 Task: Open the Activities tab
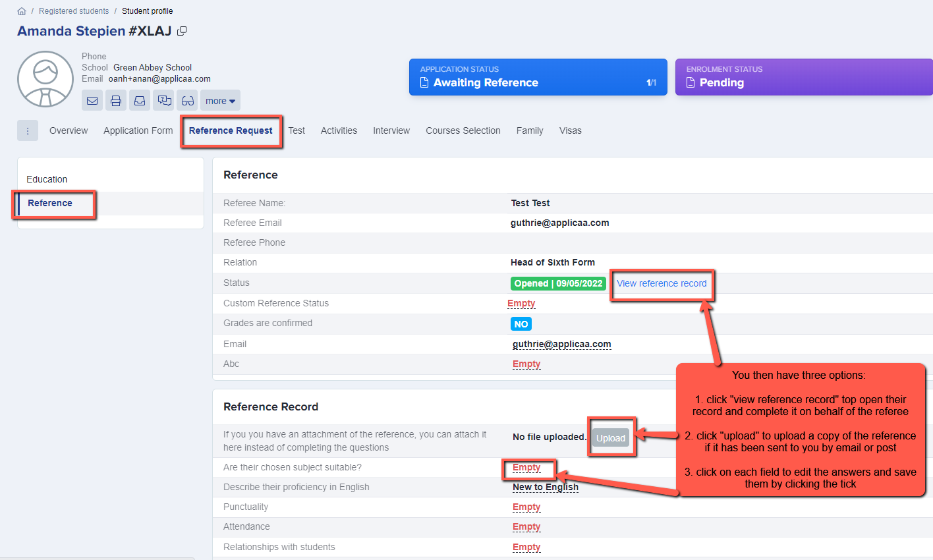(339, 130)
